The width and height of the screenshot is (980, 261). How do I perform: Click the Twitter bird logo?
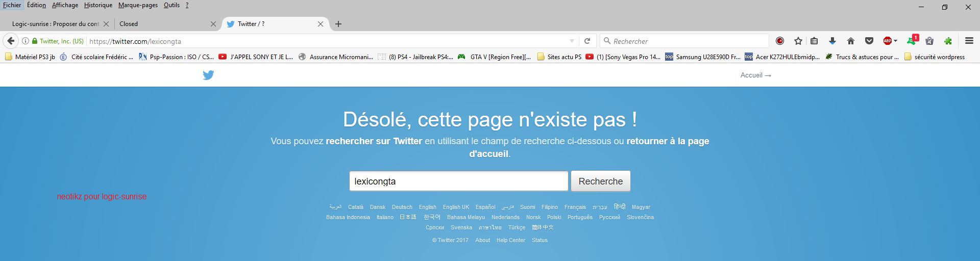pyautogui.click(x=208, y=75)
